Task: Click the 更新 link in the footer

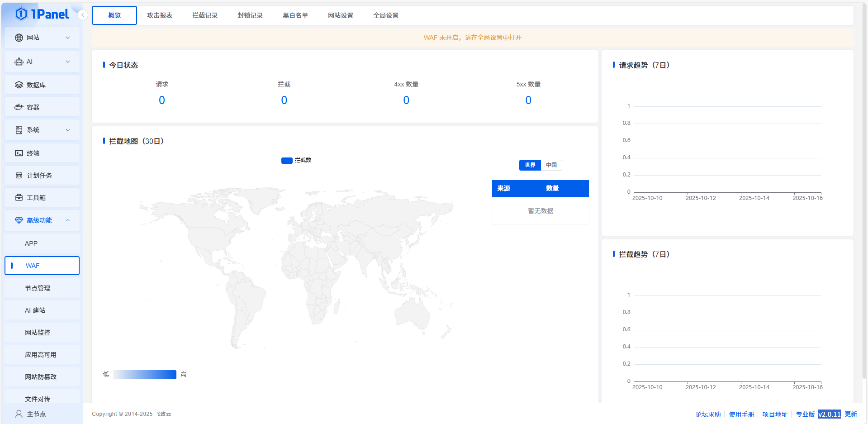Action: (x=851, y=414)
